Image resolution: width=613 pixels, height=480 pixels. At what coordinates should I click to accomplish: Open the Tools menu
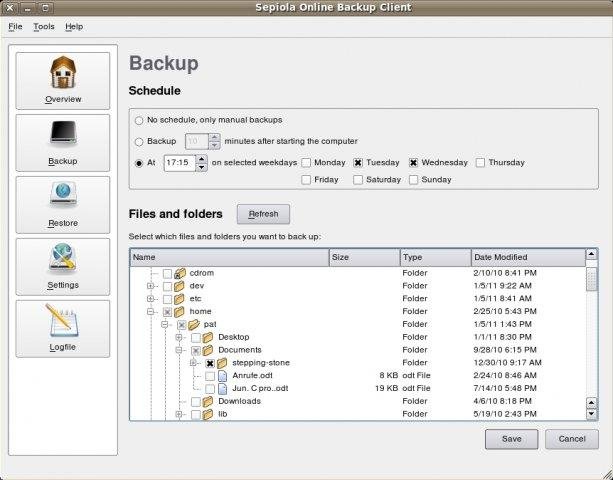[44, 27]
